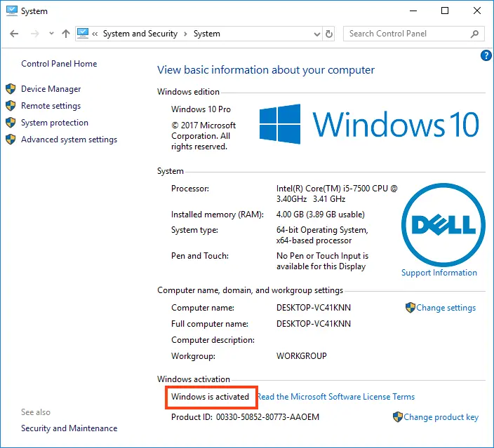Click the Intel(R) Core(TM) i5-7500 processor text
The width and height of the screenshot is (494, 448).
pos(337,194)
